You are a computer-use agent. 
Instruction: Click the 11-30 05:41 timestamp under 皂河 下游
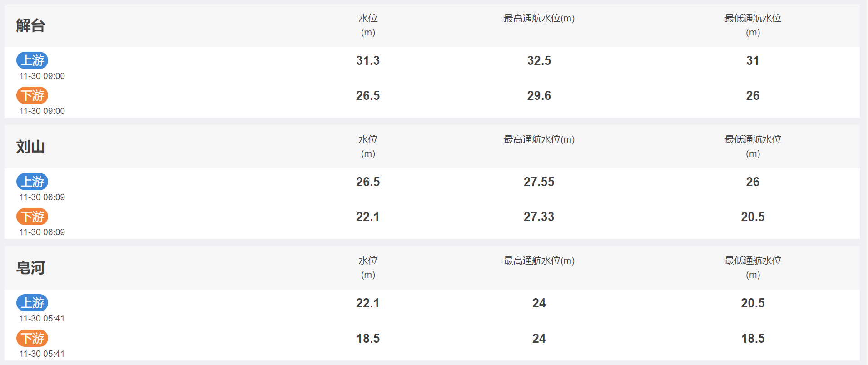point(42,354)
